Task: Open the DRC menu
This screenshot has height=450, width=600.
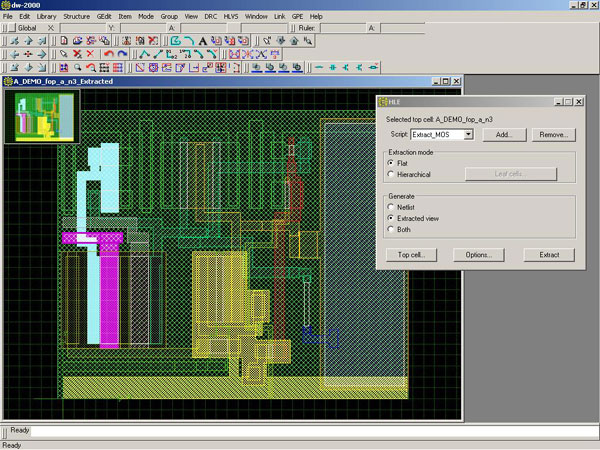Action: tap(210, 17)
